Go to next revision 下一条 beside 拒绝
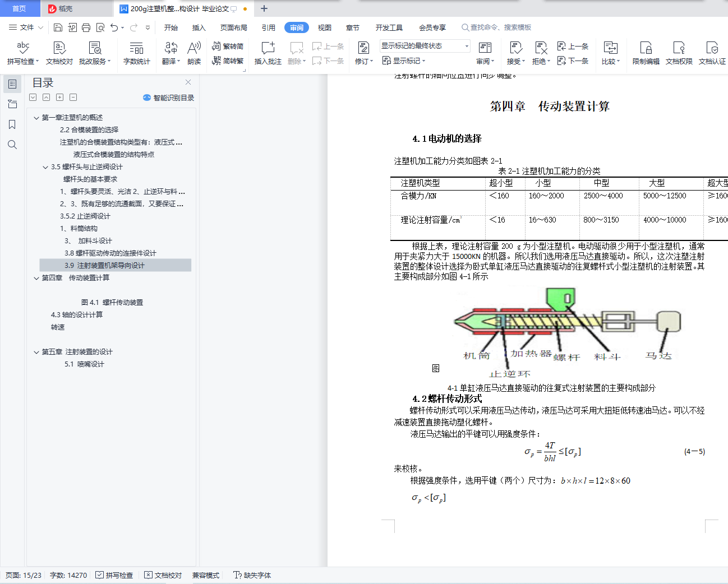The image size is (728, 584). (x=573, y=61)
